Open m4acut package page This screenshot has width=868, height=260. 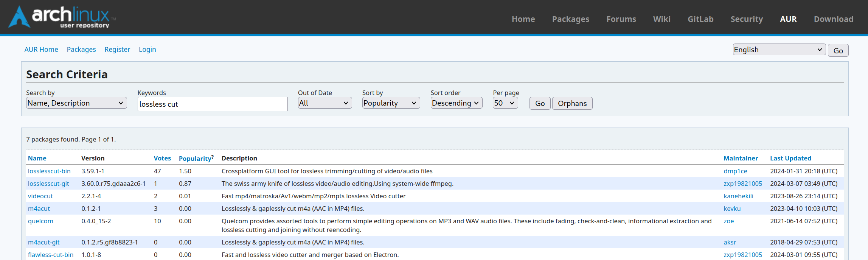point(39,209)
